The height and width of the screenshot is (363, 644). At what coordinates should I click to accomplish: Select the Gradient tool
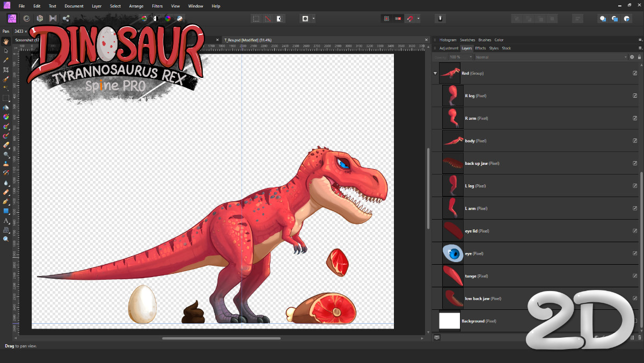[6, 117]
